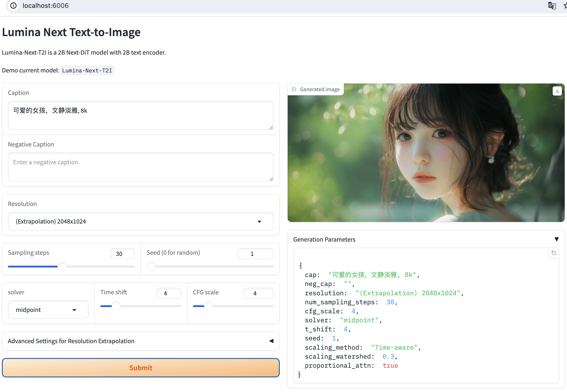Collapse the Generation Parameters panel
Image resolution: width=567 pixels, height=392 pixels.
(x=556, y=239)
